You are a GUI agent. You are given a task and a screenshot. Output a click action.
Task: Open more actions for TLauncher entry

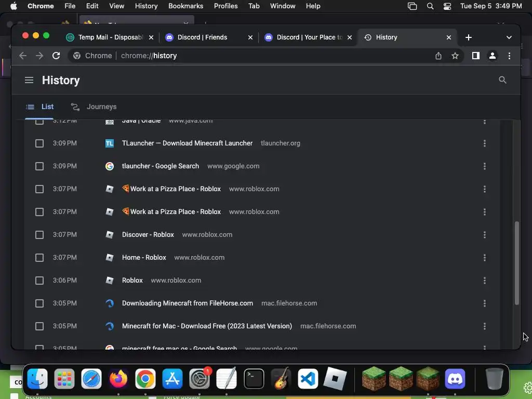[x=485, y=143]
